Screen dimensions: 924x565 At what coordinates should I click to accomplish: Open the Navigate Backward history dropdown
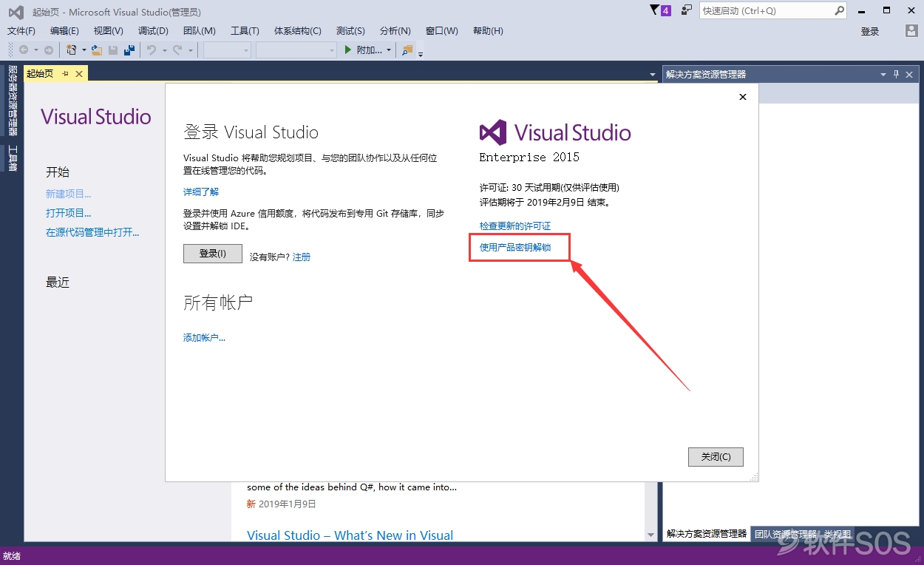click(35, 50)
